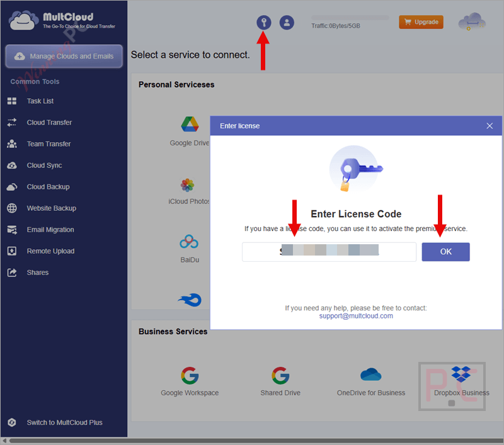The image size is (504, 445).
Task: Switch to MultCloud Plus
Action: (x=65, y=422)
